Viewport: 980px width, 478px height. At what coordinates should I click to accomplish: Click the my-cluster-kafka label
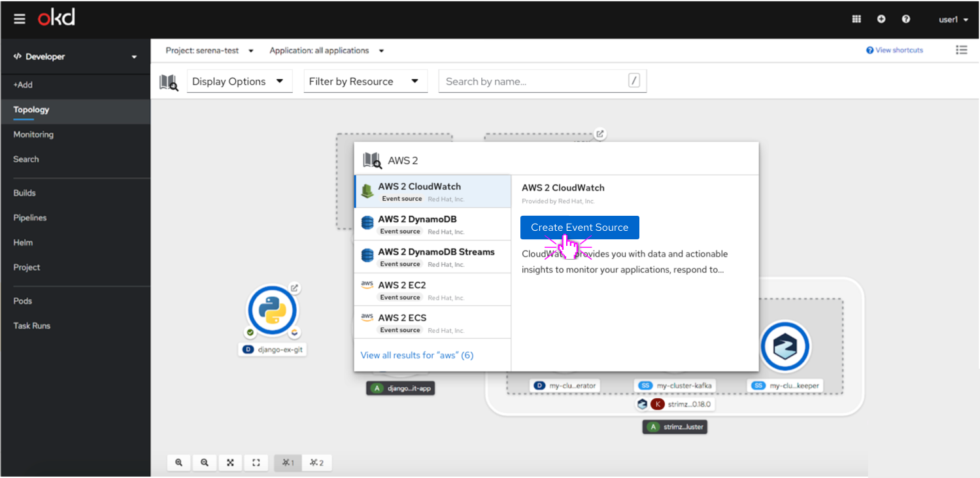click(x=675, y=386)
